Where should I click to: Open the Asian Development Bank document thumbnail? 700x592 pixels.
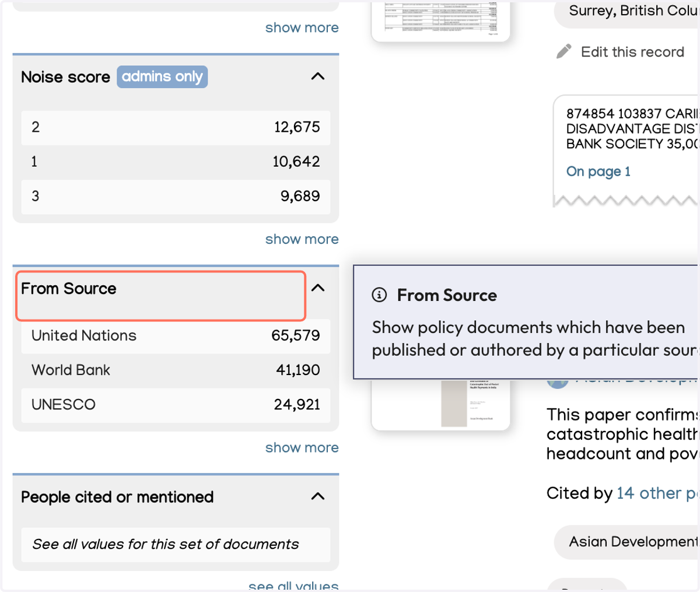tap(440, 405)
